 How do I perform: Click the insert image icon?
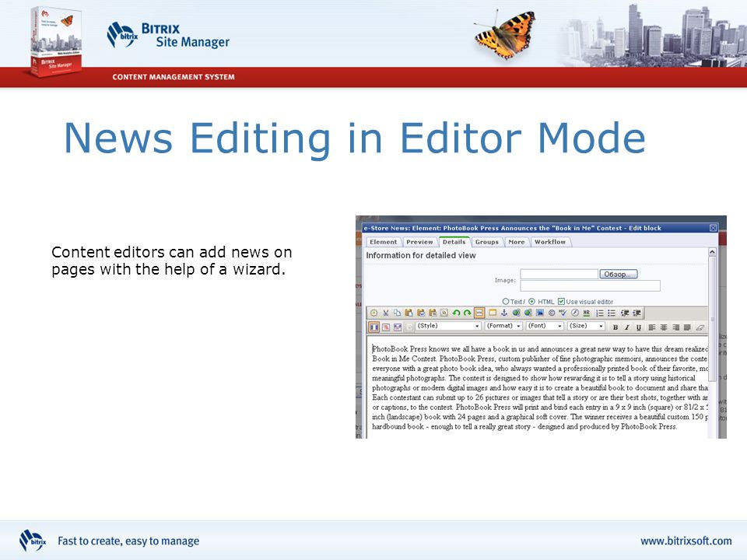[540, 313]
